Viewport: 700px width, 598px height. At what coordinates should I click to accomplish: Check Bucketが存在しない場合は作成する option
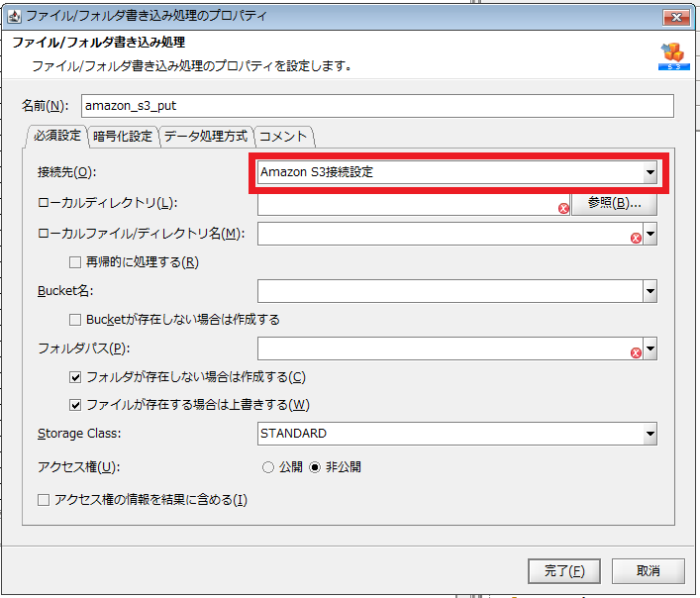click(75, 320)
